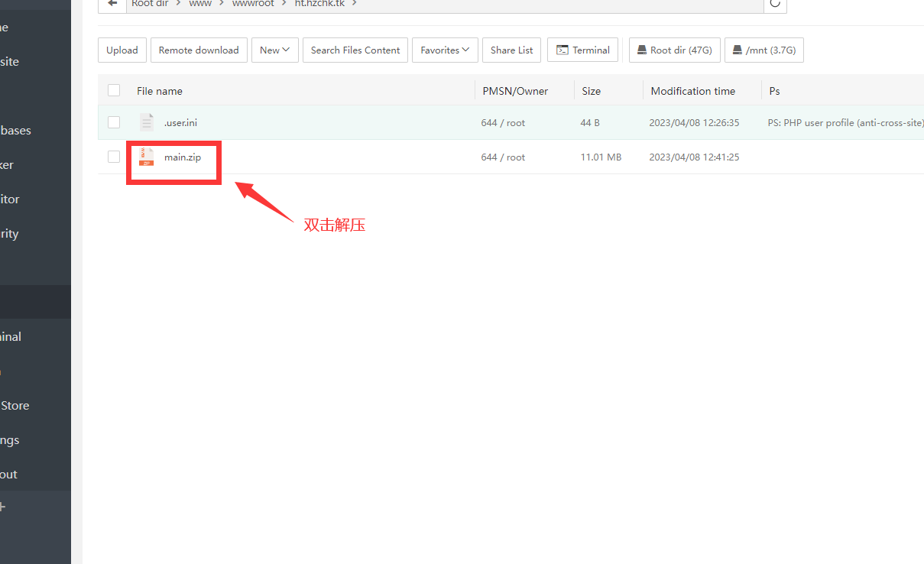Click the Remote download button

pyautogui.click(x=199, y=50)
